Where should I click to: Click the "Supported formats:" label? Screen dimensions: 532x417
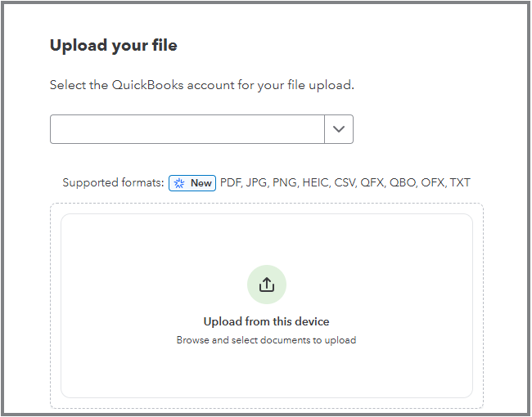[x=113, y=183]
